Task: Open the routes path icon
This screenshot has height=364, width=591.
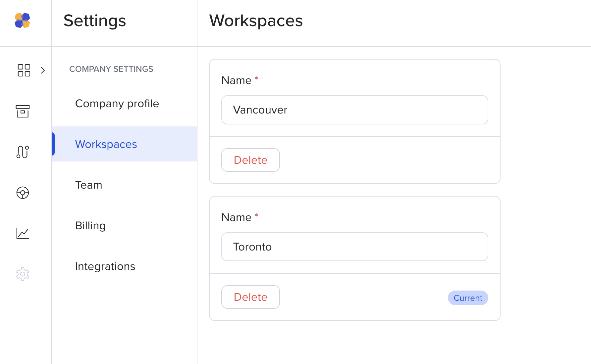Action: pyautogui.click(x=23, y=152)
